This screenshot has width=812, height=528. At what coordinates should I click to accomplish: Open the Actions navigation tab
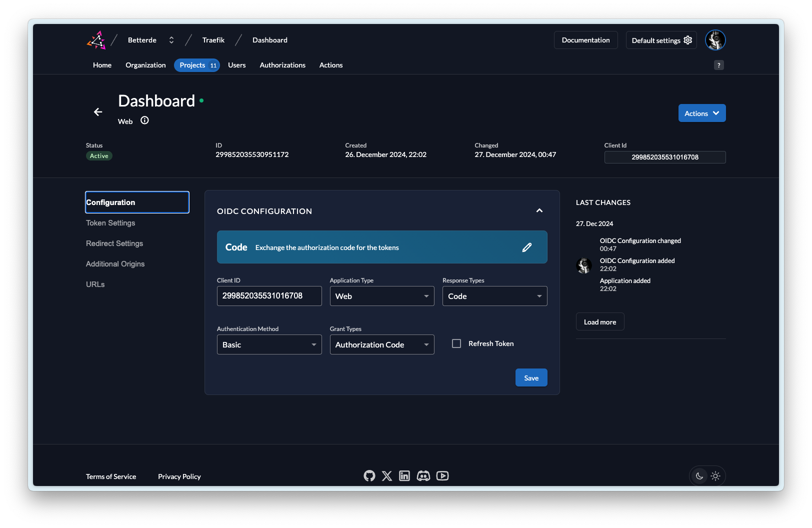(x=331, y=65)
